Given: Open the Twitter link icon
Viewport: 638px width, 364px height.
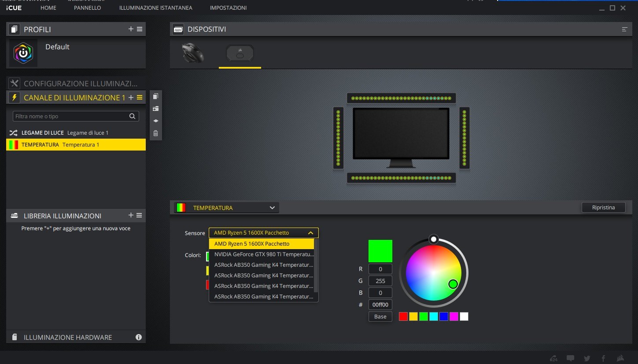Looking at the screenshot, I should pyautogui.click(x=587, y=358).
